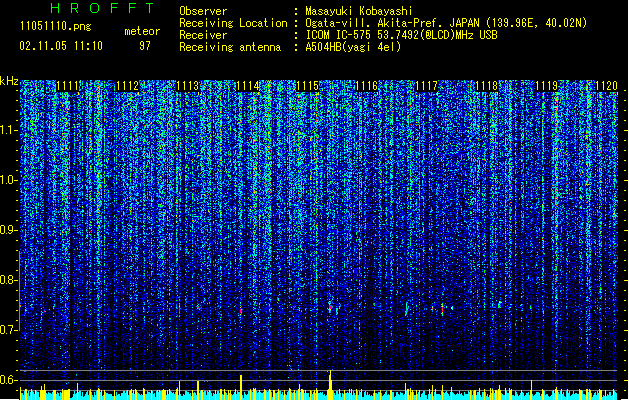Image resolution: width=629 pixels, height=400 pixels.
Task: Click the 0.8 frequency axis label
Action: click(9, 280)
